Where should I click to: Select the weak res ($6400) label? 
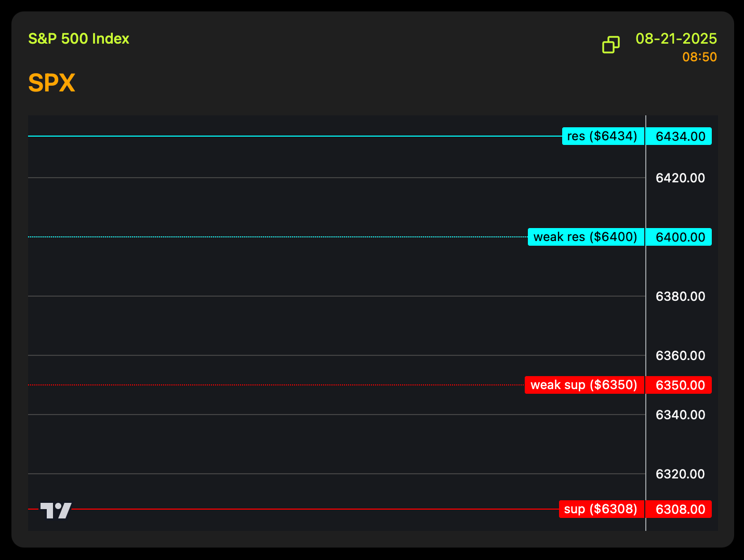pyautogui.click(x=586, y=237)
